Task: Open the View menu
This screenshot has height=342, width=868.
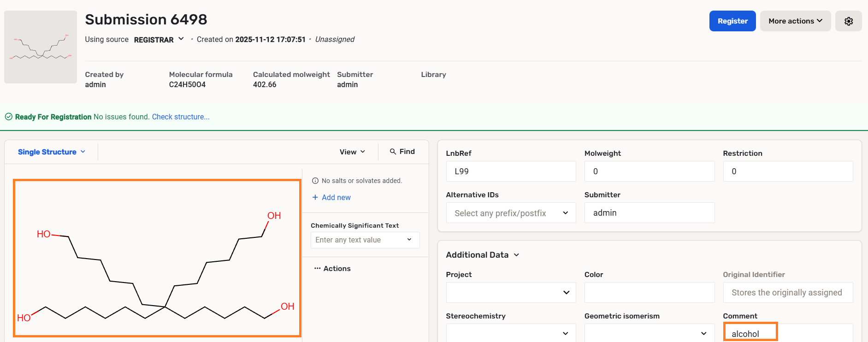Action: 352,152
